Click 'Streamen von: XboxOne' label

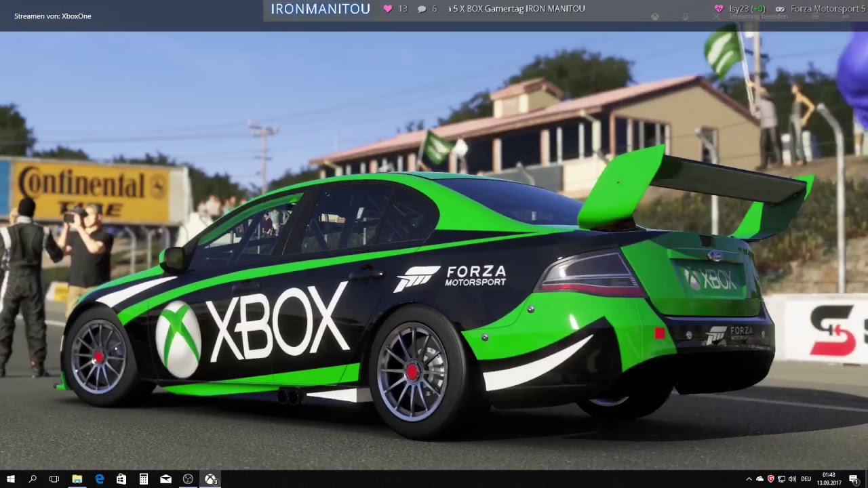(53, 16)
